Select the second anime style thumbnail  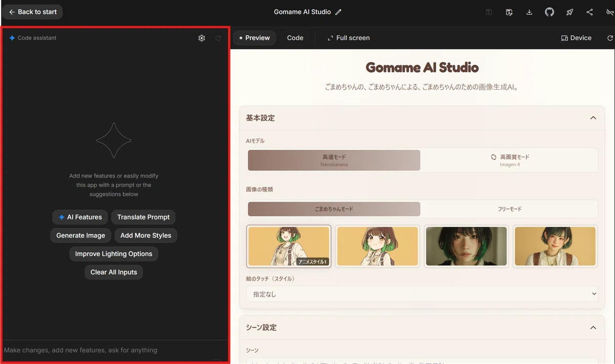(x=378, y=246)
